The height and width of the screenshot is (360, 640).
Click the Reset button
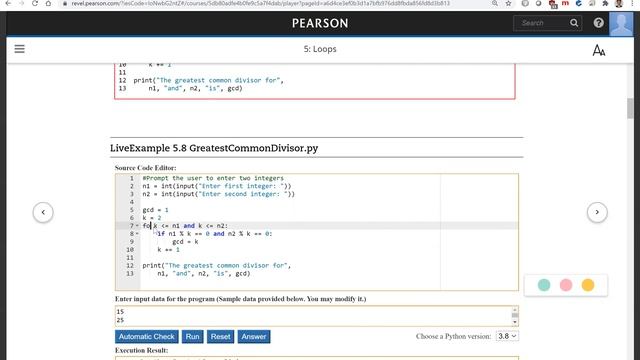click(220, 337)
